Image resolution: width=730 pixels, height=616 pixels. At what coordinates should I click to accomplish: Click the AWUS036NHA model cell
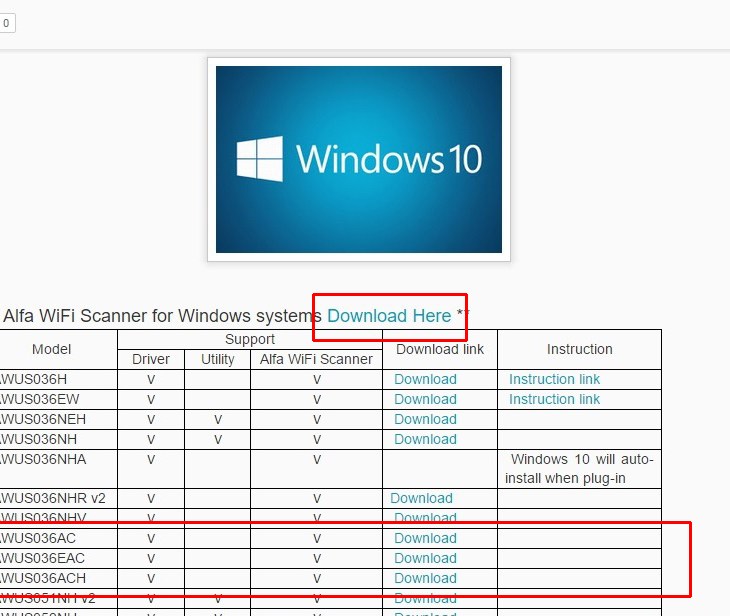coord(45,459)
